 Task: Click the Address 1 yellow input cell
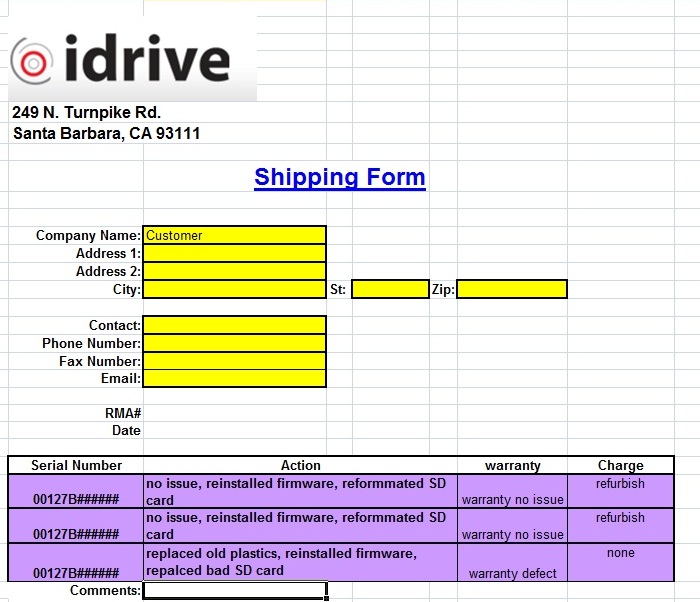pyautogui.click(x=234, y=253)
